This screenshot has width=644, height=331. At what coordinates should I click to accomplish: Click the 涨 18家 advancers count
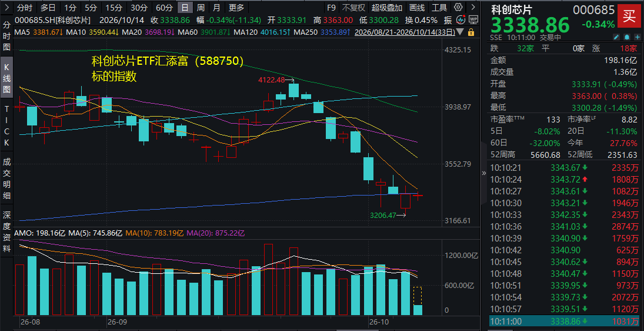(614, 48)
